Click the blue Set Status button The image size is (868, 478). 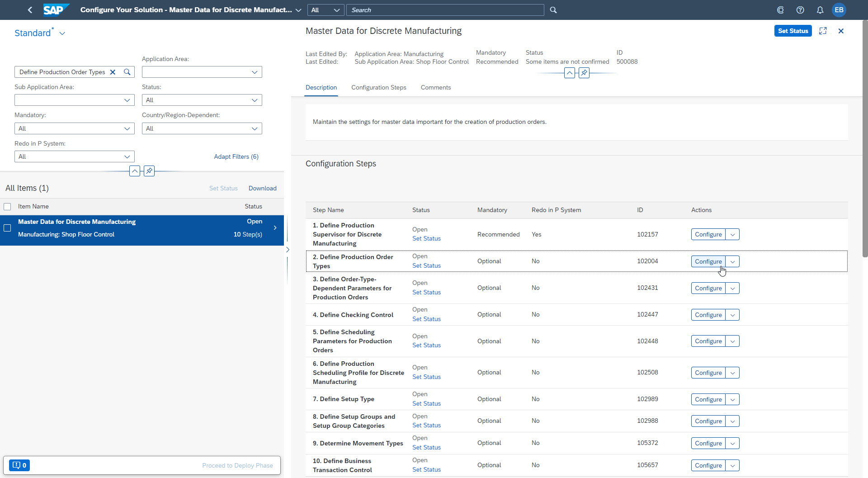[x=793, y=31]
